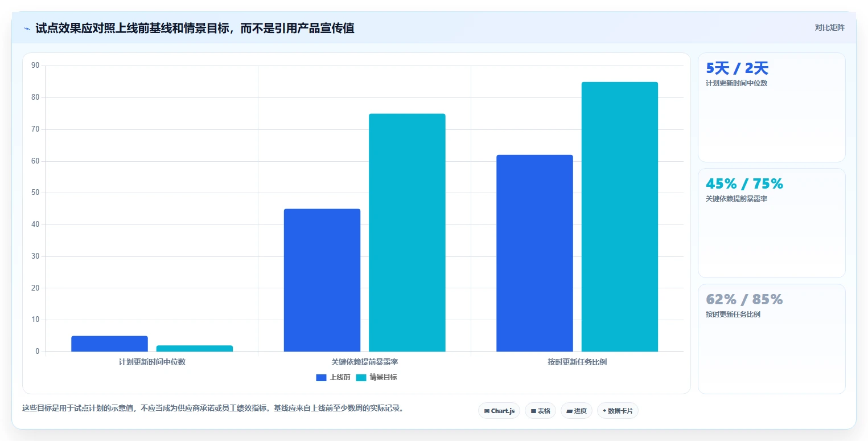Click the blue 上线前 bar for 计划更新时间中位数
This screenshot has height=441, width=868.
[x=109, y=344]
